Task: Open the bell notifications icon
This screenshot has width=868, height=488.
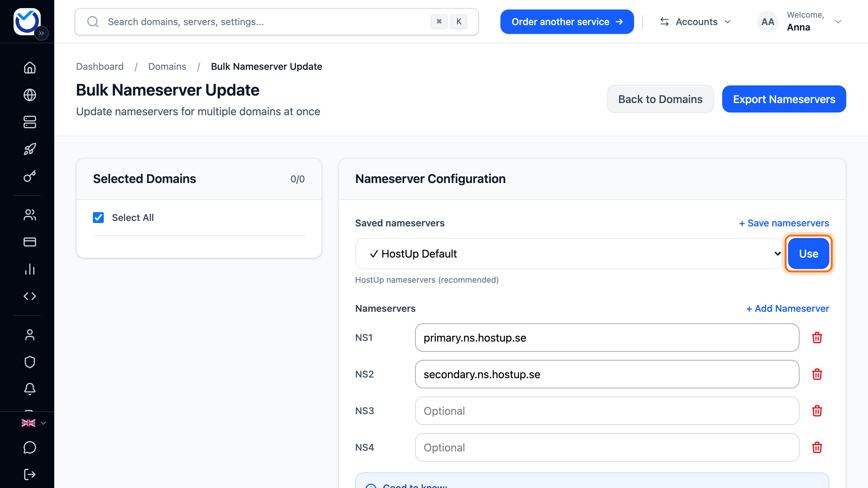Action: click(30, 389)
